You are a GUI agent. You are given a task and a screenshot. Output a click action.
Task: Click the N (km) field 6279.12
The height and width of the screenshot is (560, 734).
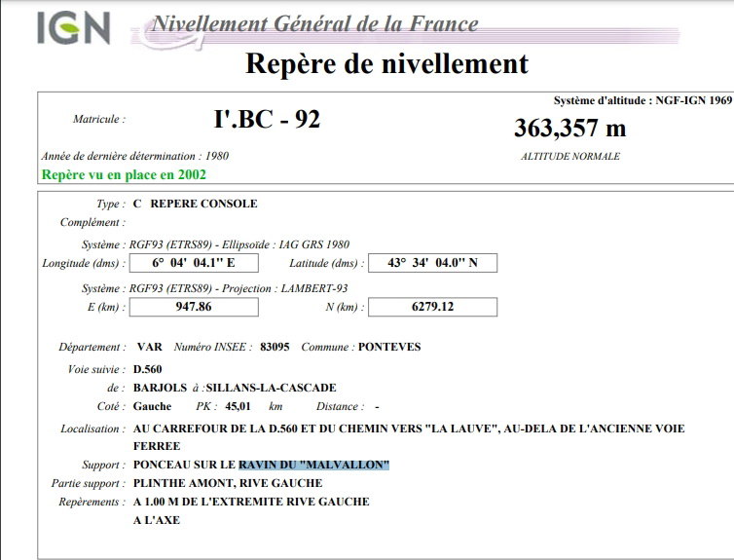point(432,307)
